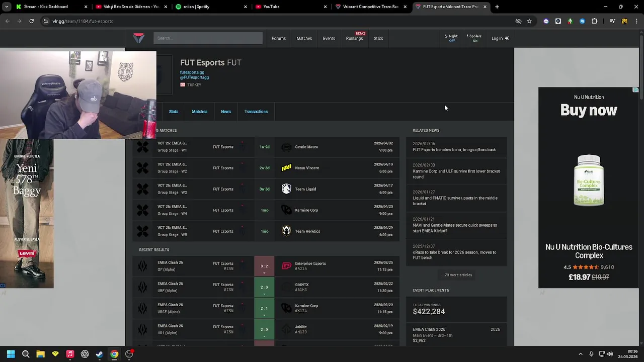Open Windows taskbar search

tap(26, 354)
